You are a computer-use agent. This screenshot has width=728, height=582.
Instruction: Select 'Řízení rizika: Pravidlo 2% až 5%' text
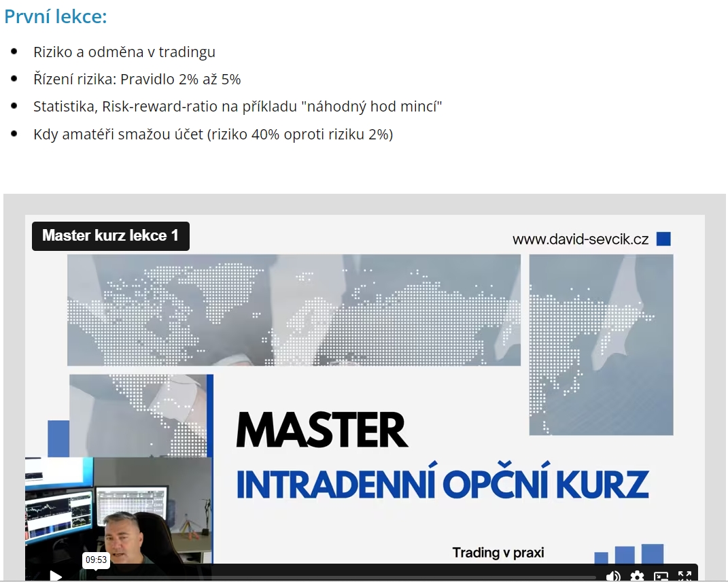(137, 79)
